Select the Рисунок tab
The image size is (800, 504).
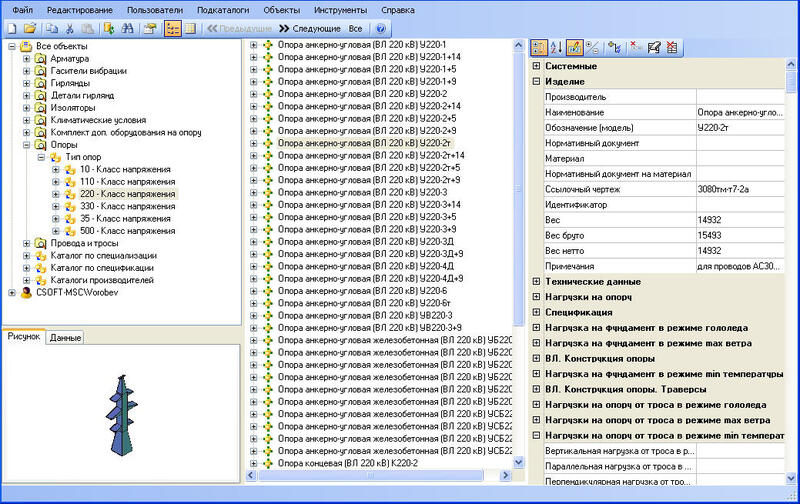coord(23,337)
